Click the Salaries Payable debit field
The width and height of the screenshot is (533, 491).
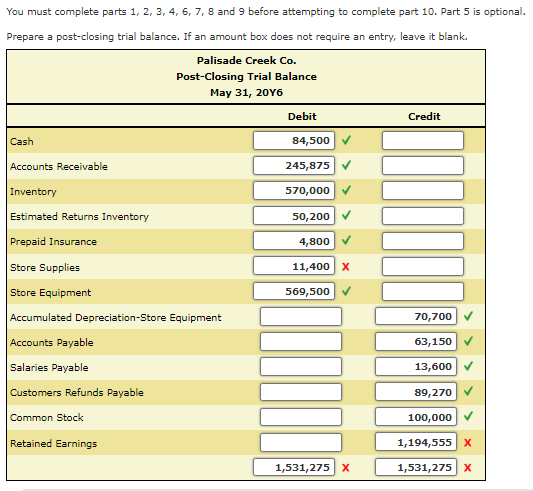[x=301, y=367]
